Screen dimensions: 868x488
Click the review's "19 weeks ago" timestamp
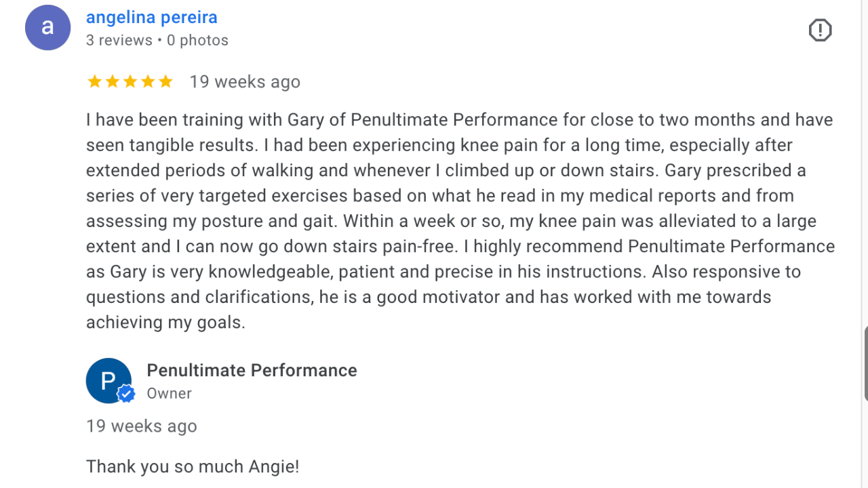[245, 82]
